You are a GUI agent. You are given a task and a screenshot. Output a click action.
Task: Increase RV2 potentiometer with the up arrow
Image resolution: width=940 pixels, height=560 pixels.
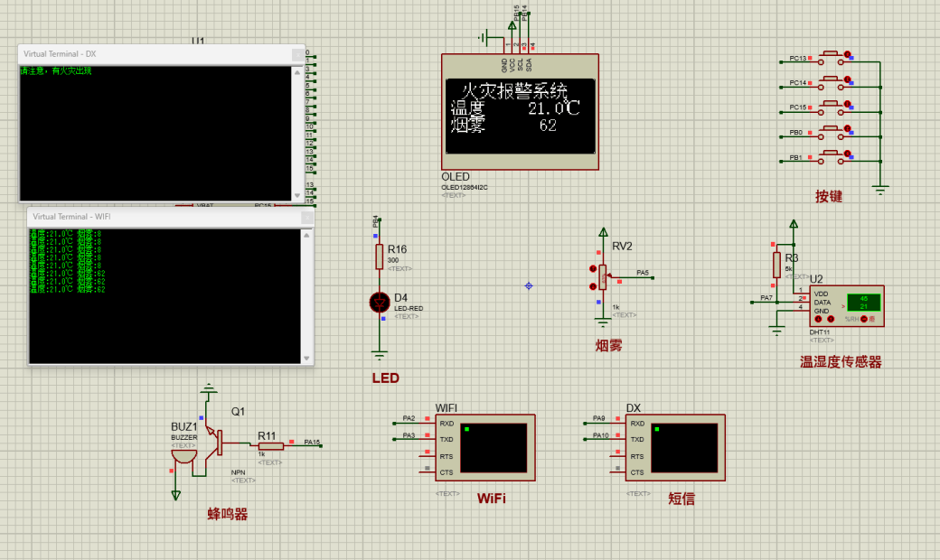(592, 268)
